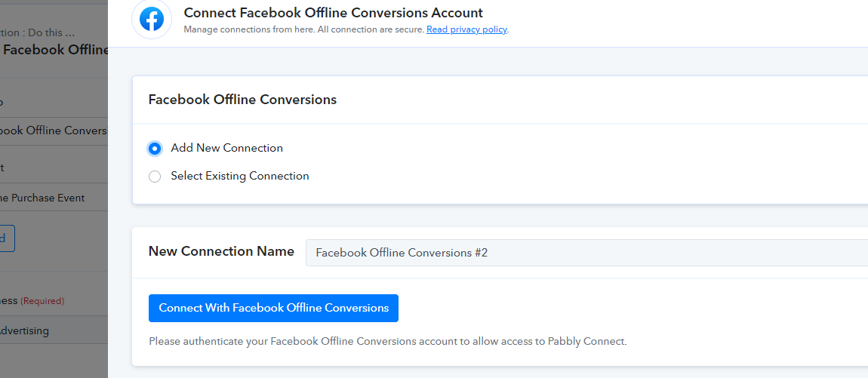Viewport: 868px width, 378px height.
Task: Click the Manage connections from here description
Action: pyautogui.click(x=304, y=29)
